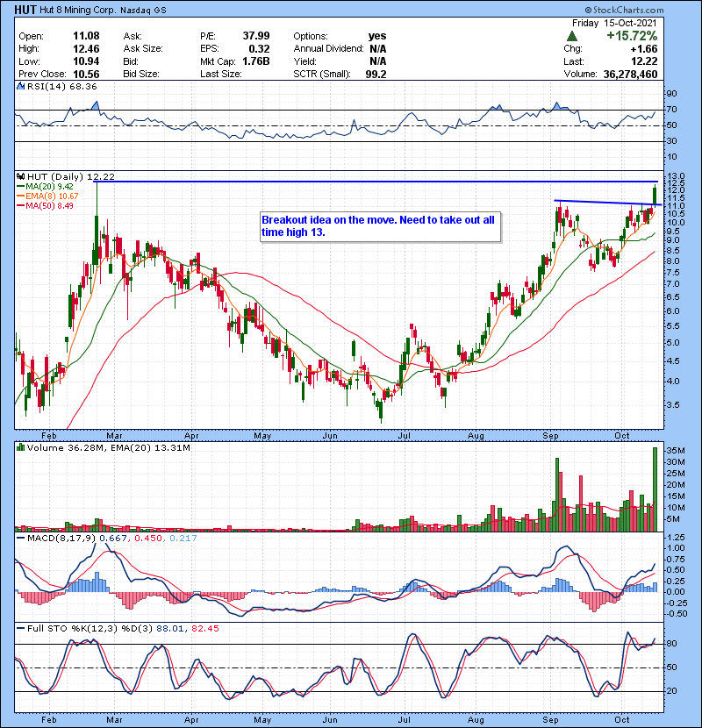Click the green up-triangle change indicator
Viewport: 702px width, 728px height.
pyautogui.click(x=572, y=36)
